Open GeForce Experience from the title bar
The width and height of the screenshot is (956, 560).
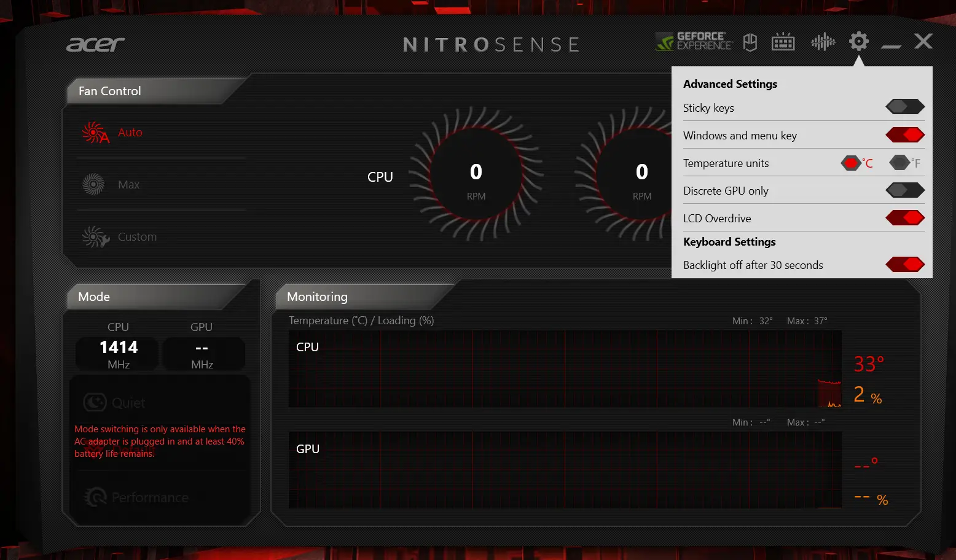click(694, 42)
